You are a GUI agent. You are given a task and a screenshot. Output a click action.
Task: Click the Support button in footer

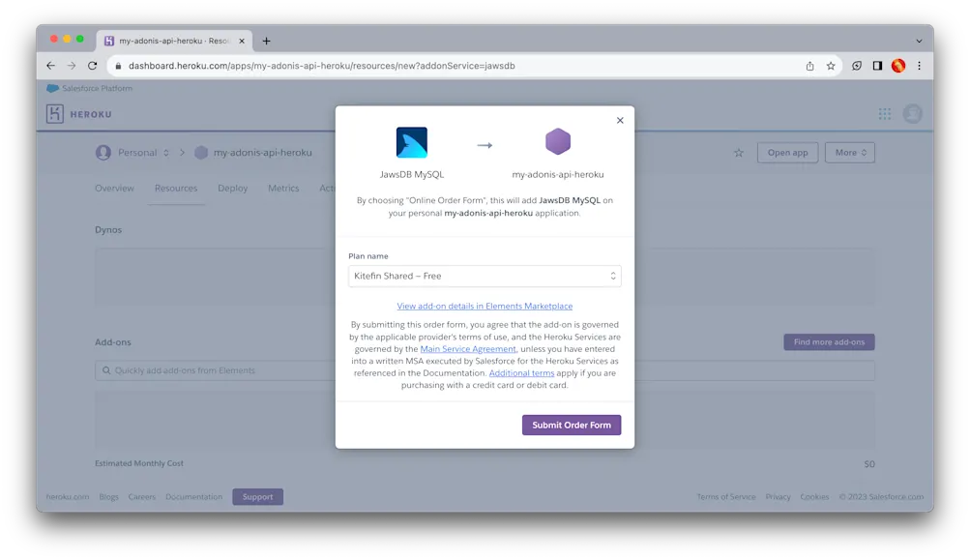[x=258, y=497]
